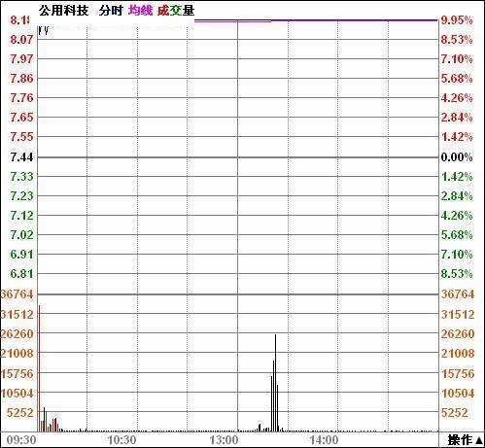Click the left 36764 volume label
Viewport: 485px width, 448px height.
point(17,294)
